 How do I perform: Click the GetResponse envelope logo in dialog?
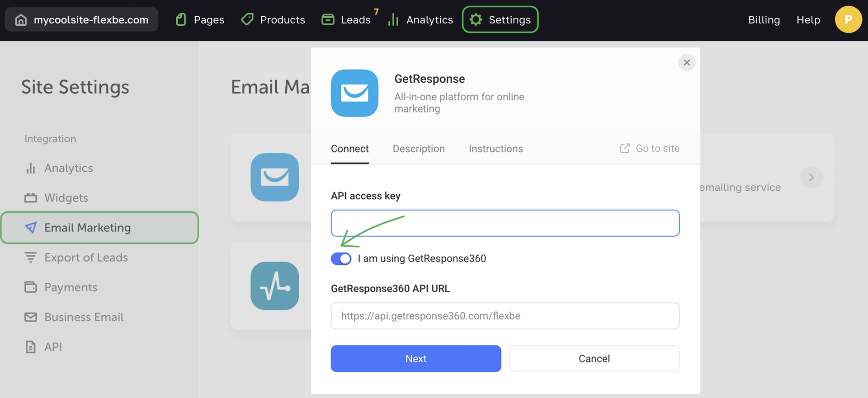point(354,93)
